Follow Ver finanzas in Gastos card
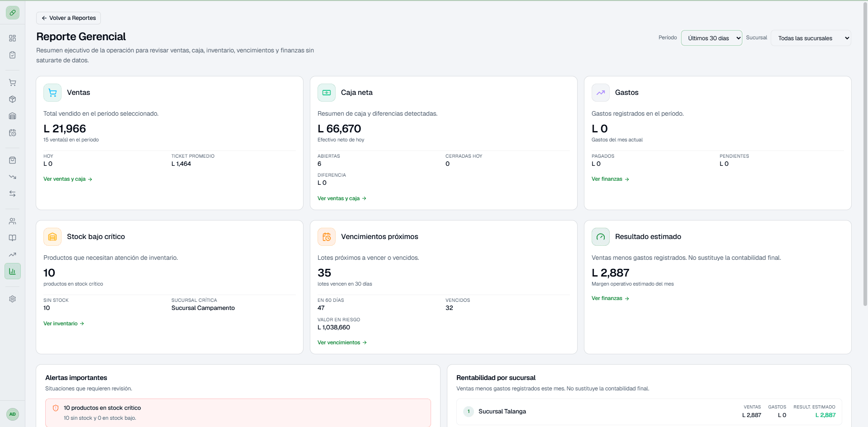868x427 pixels. [x=610, y=179]
